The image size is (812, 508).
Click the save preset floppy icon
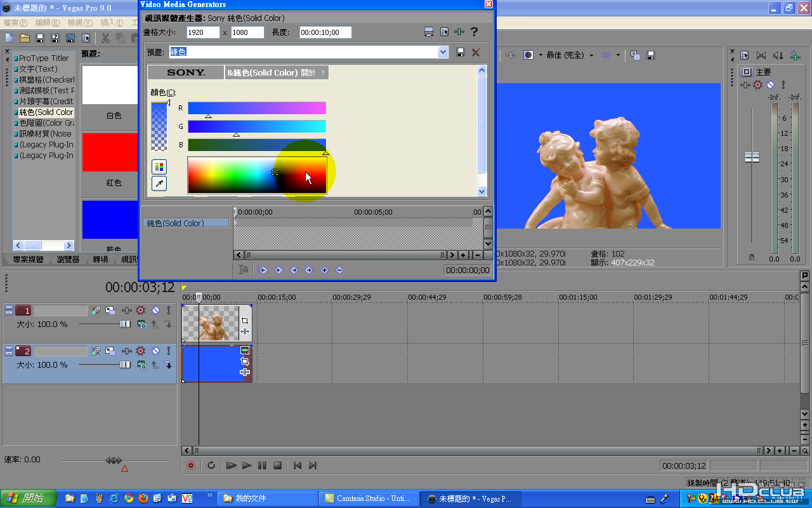coord(461,52)
